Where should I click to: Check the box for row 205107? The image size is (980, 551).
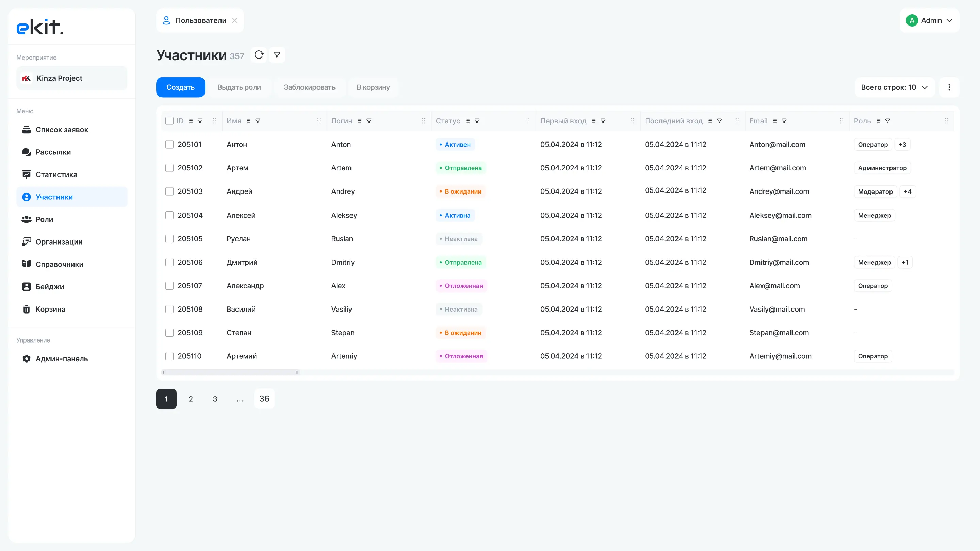(169, 286)
